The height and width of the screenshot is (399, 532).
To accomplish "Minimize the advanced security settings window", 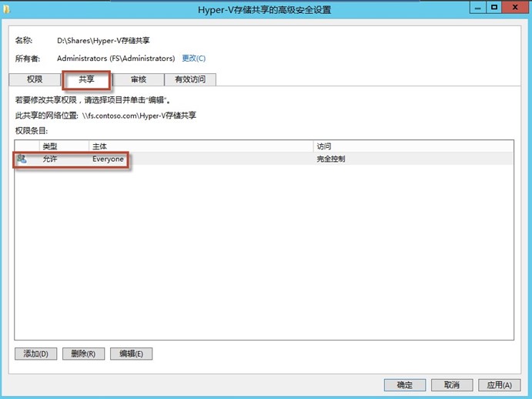I will [x=477, y=8].
